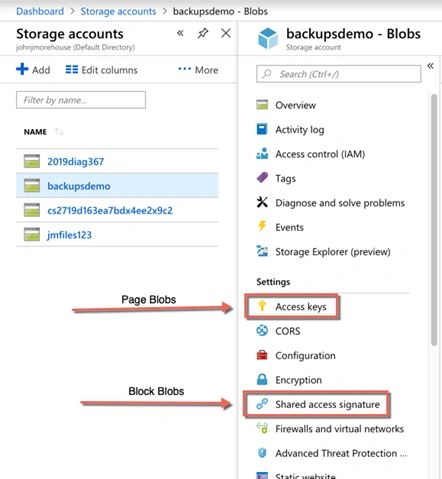Click the Encryption padlock icon
Viewport: 442px width, 479px height.
click(262, 379)
